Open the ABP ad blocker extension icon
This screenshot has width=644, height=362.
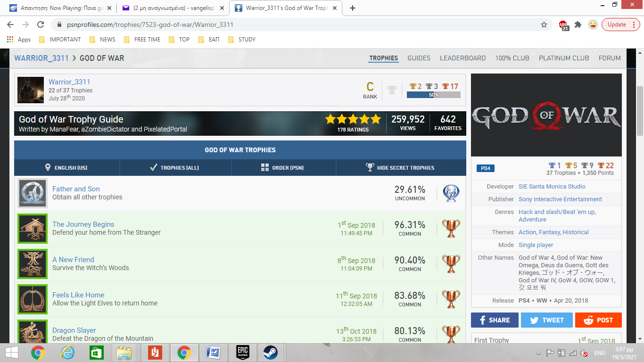[x=563, y=25]
